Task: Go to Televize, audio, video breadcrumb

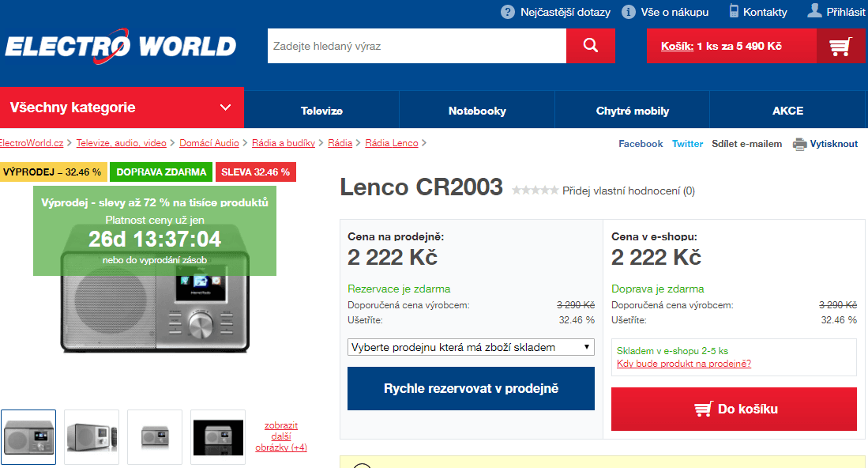Action: click(121, 143)
